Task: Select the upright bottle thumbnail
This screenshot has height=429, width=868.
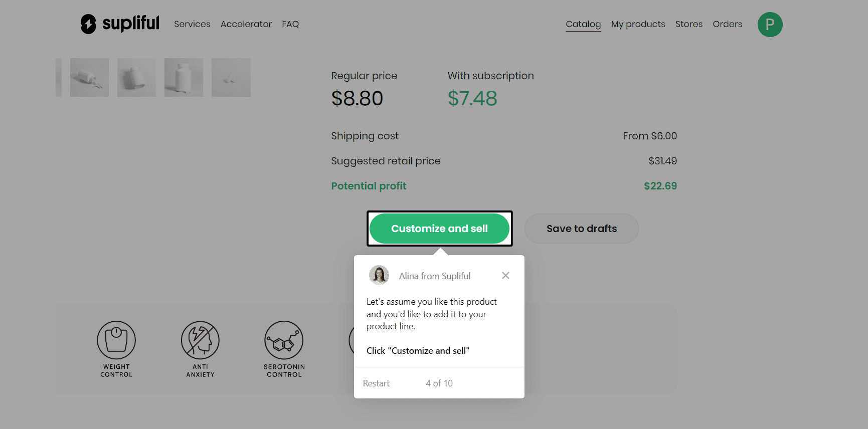Action: tap(184, 77)
